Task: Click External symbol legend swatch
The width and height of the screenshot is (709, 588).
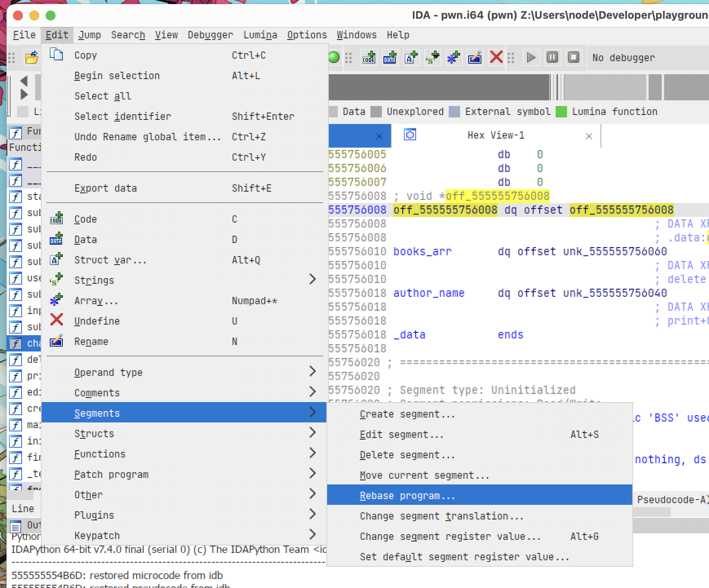Action: pos(454,111)
